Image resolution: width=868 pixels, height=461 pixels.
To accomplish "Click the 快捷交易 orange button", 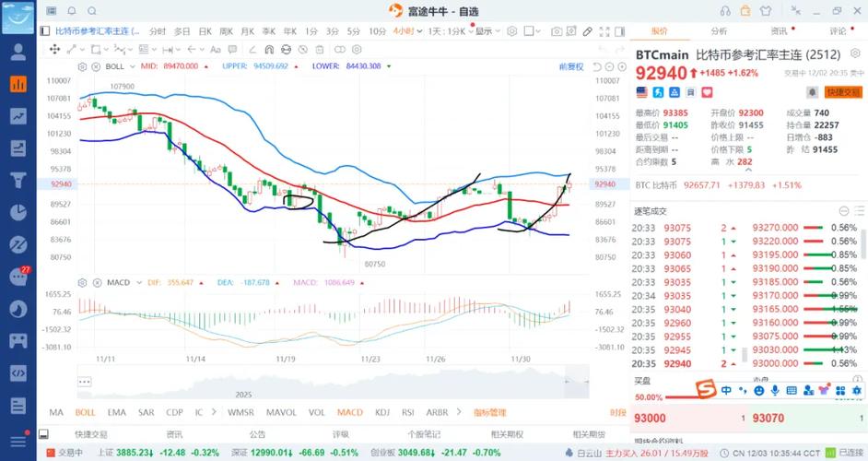I will point(843,92).
